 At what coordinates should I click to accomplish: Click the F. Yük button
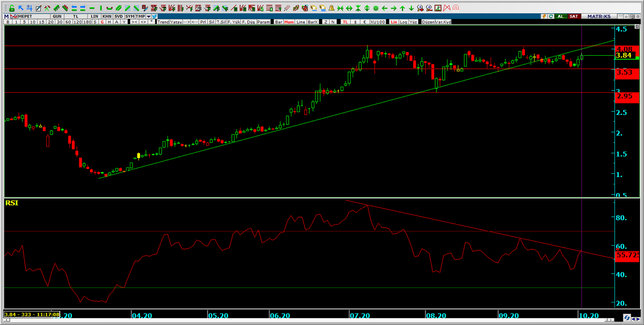233,22
